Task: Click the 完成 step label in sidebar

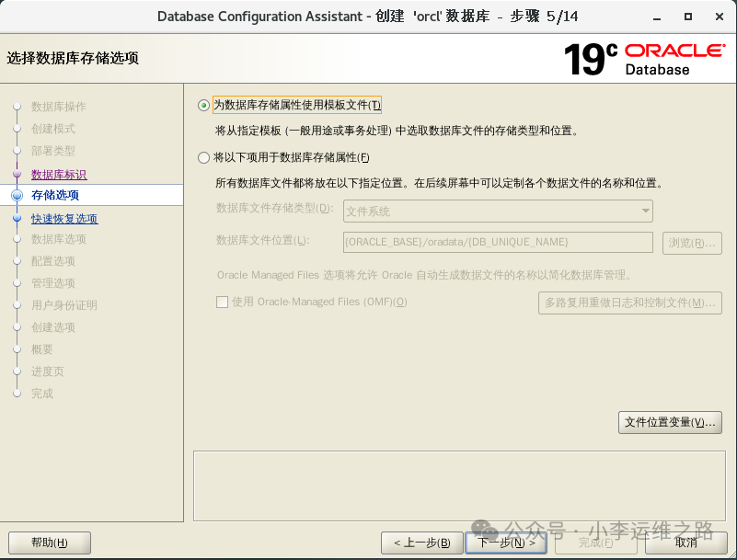Action: [41, 394]
